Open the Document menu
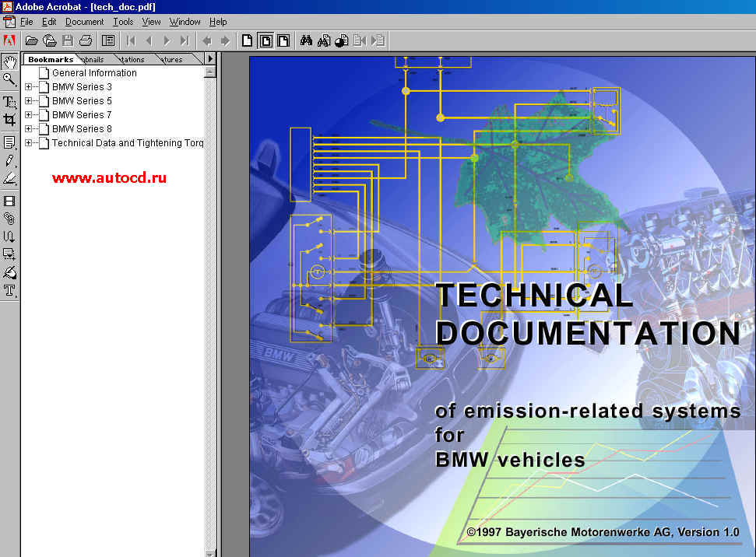This screenshot has height=557, width=756. click(x=84, y=22)
